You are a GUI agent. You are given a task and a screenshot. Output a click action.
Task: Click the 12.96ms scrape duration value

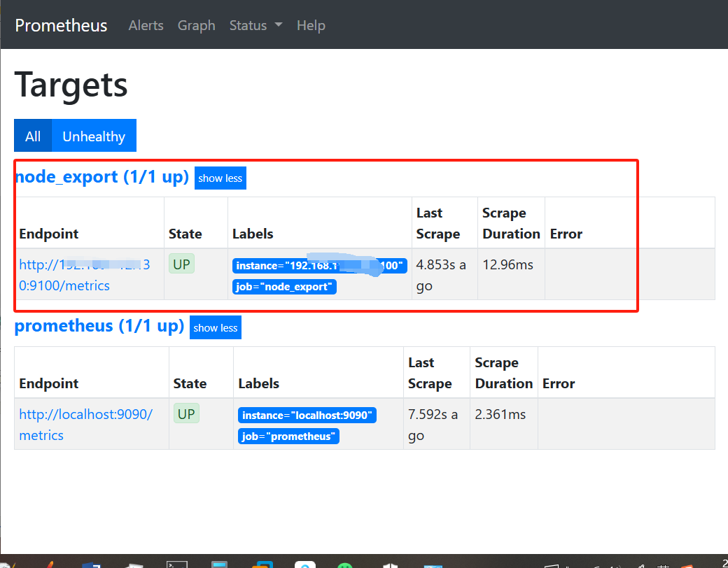(x=508, y=264)
